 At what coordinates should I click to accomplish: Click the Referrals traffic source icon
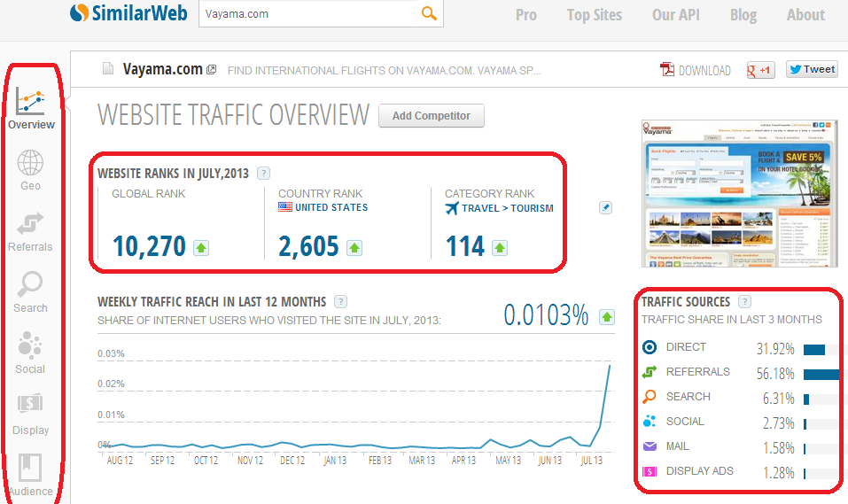[650, 372]
